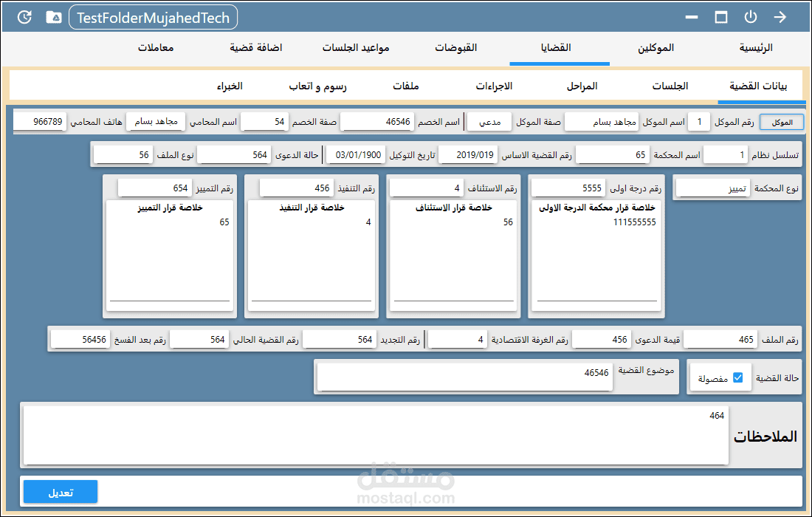The width and height of the screenshot is (812, 517).
Task: Click the صفة الخصم field
Action: [x=264, y=122]
